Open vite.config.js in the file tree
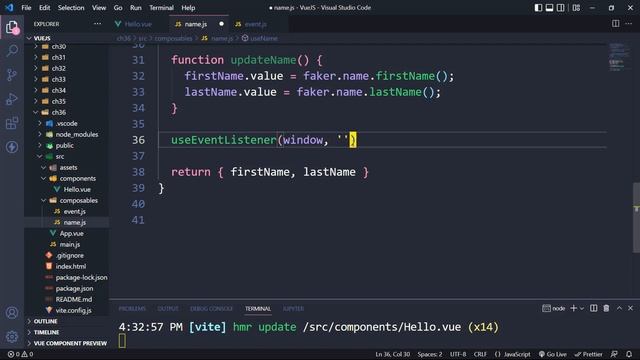Screen dimensions: 640x360 pyautogui.click(x=73, y=310)
